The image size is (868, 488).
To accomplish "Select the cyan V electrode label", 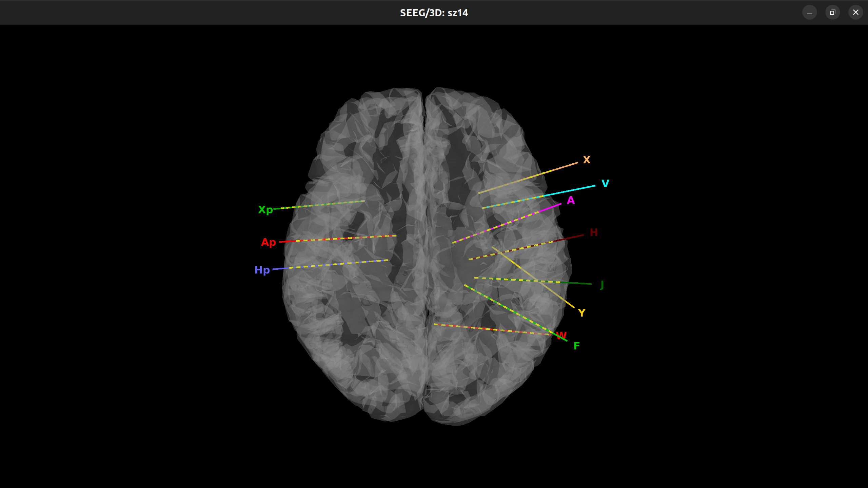I will tap(605, 183).
